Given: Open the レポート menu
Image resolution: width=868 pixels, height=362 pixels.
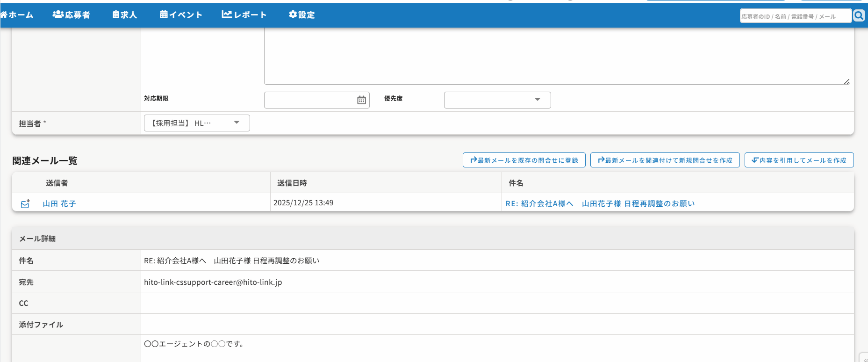Looking at the screenshot, I should (x=244, y=15).
